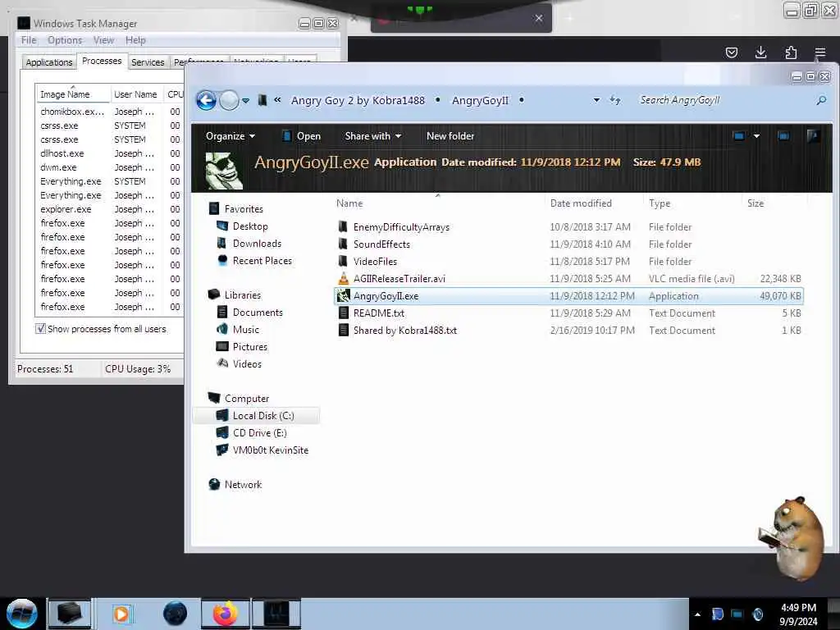Viewport: 840px width, 630px height.
Task: Open the recent locations dropdown arrow
Action: coord(245,101)
